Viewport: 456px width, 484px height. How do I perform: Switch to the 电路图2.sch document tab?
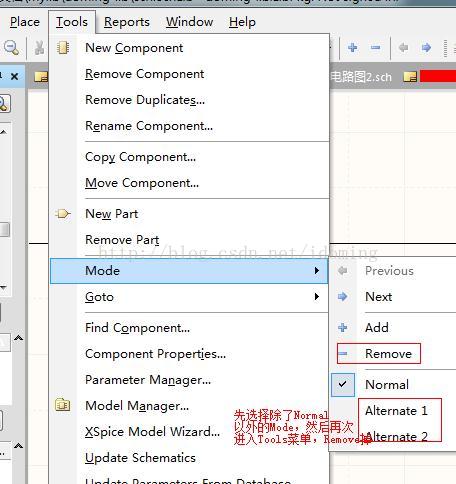coord(361,77)
